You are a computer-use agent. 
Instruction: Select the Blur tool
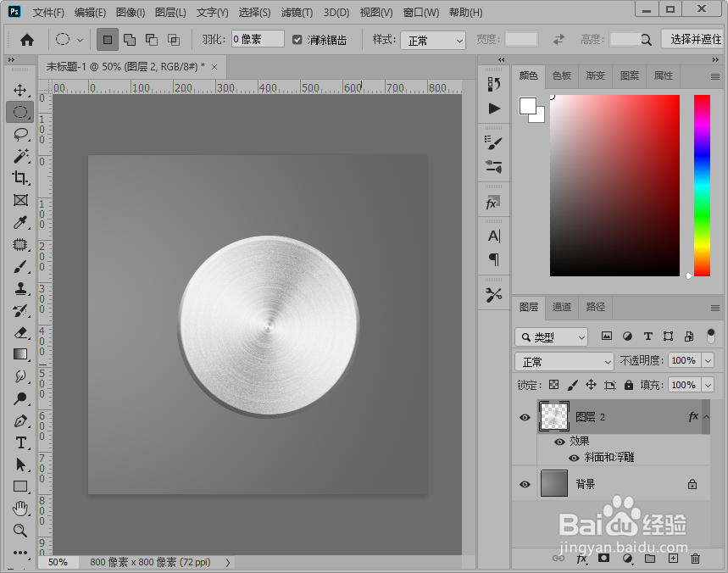[x=20, y=376]
